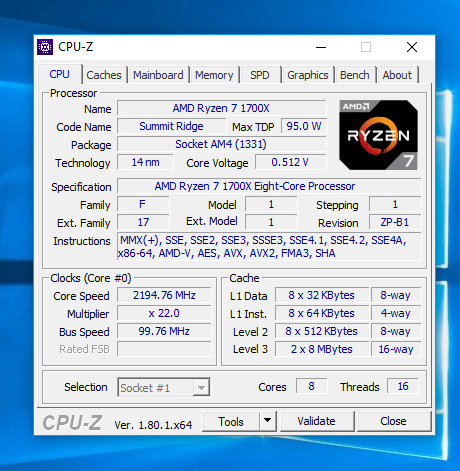Screen dimensions: 460x471
Task: Click the Bus Speed value 99.76 MHz
Action: 164,331
